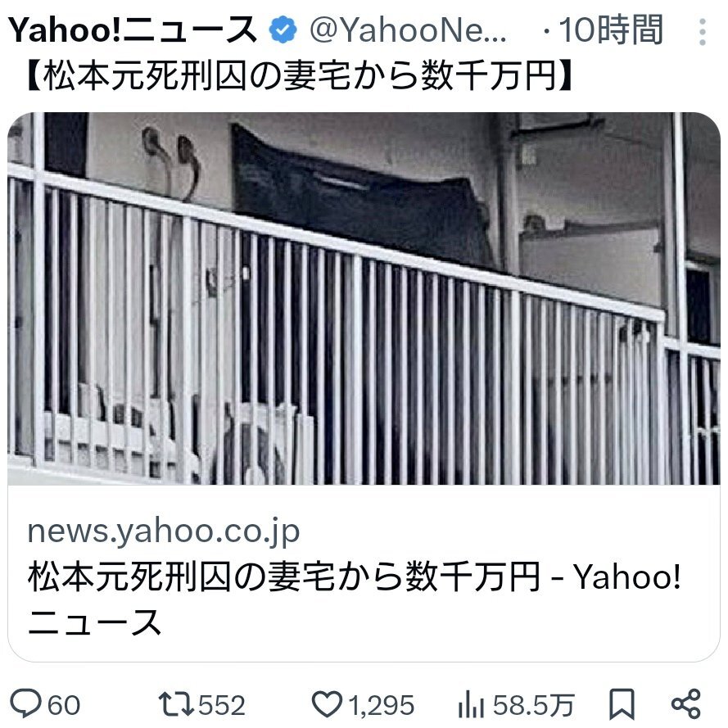Open the news.yahoo.co.jp domain link
The height and width of the screenshot is (728, 728).
tap(164, 531)
